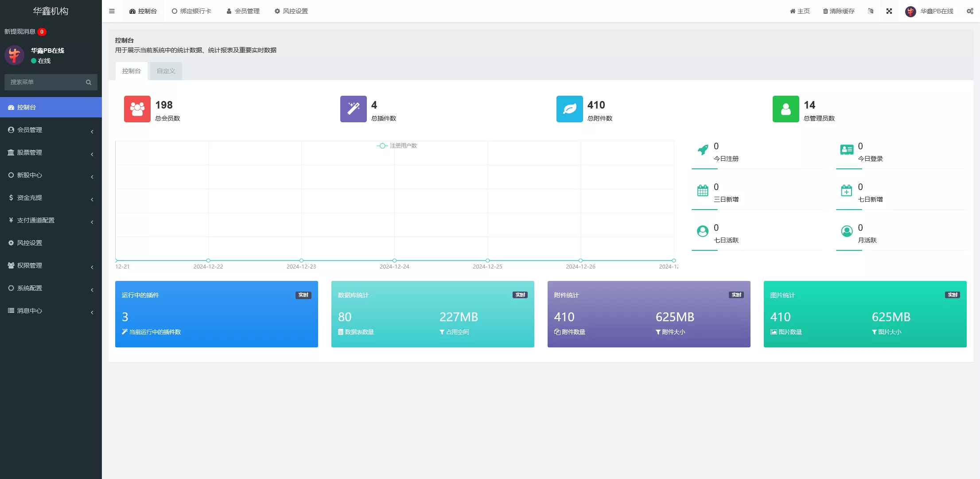Screen dimensions: 980x479
Task: Click the 清除缓存 button
Action: 838,11
